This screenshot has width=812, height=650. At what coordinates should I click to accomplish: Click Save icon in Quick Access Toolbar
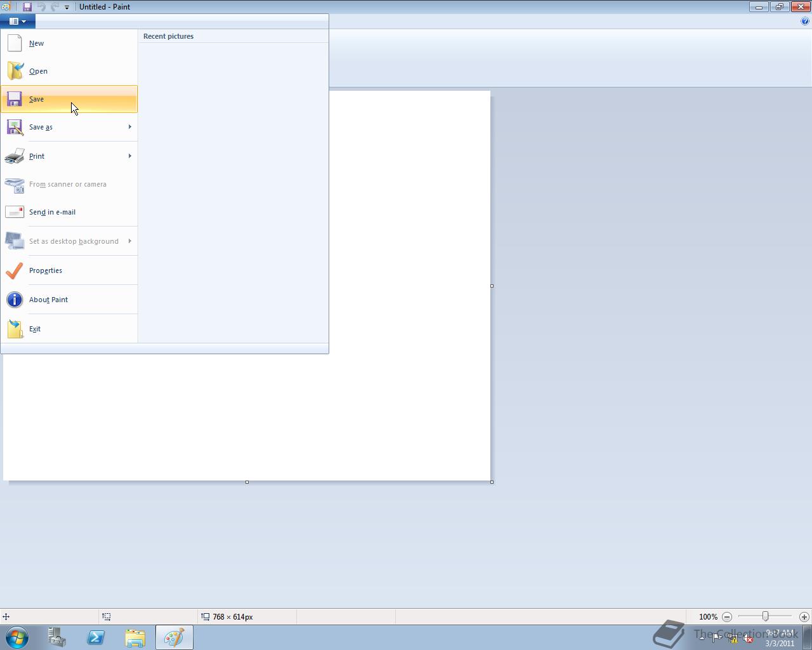27,7
